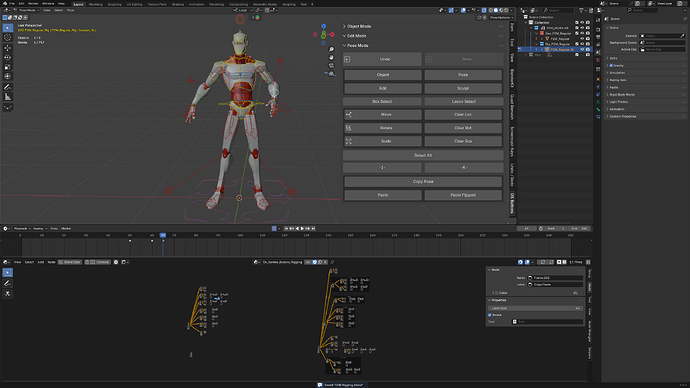The width and height of the screenshot is (690, 388).
Task: Click the Lasso Select button
Action: click(x=463, y=102)
